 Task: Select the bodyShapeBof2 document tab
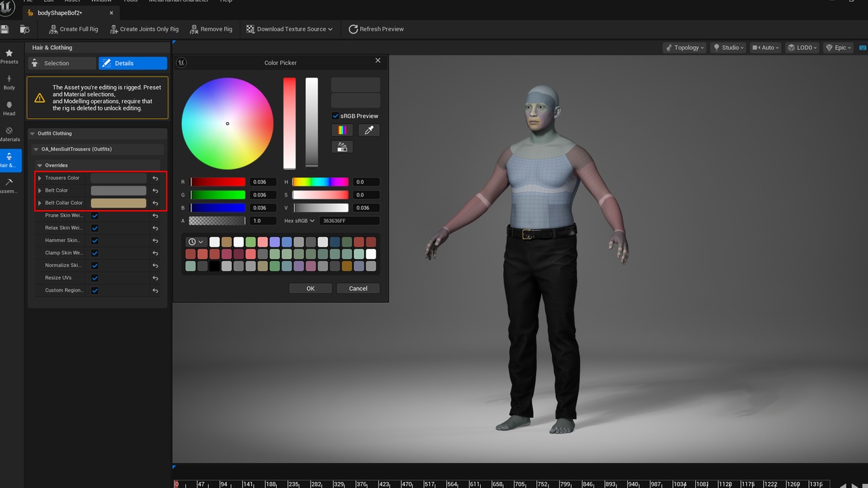[x=60, y=13]
